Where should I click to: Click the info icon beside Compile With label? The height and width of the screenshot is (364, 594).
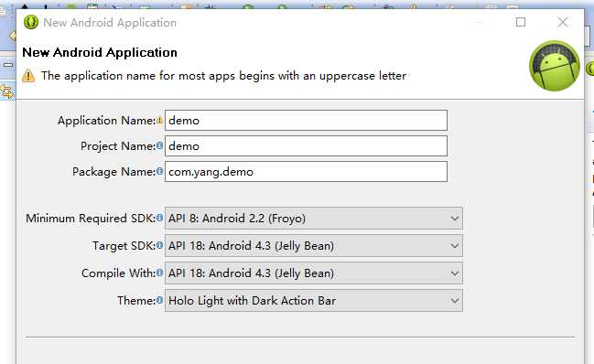point(159,273)
